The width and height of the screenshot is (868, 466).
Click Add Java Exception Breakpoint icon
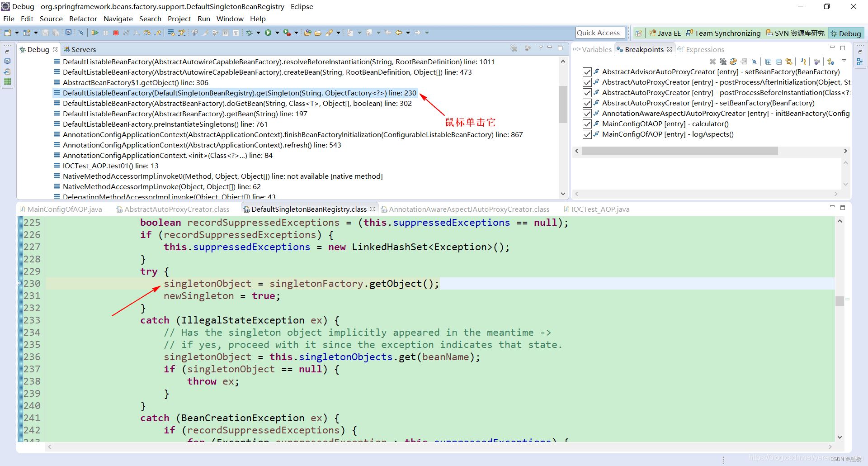(x=803, y=62)
